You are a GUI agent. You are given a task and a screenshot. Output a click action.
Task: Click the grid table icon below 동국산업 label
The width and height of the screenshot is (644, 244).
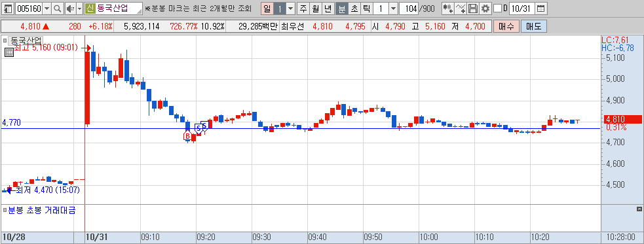click(9, 52)
